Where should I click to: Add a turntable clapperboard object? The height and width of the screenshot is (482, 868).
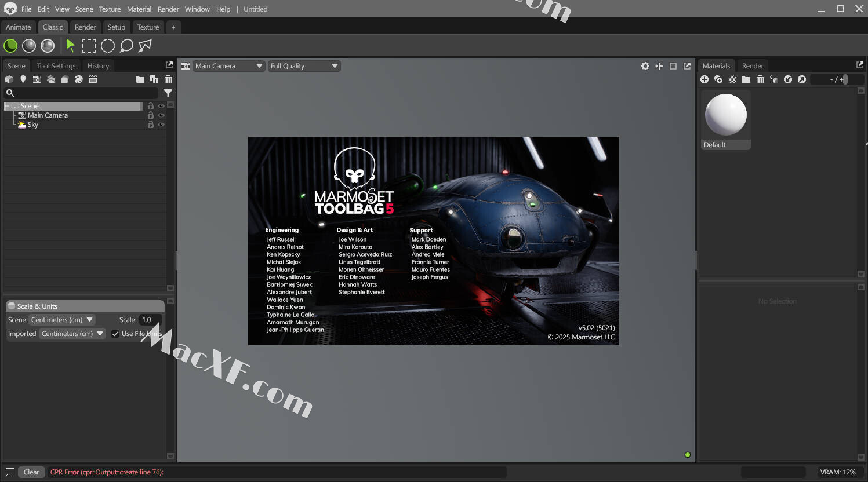(x=93, y=79)
